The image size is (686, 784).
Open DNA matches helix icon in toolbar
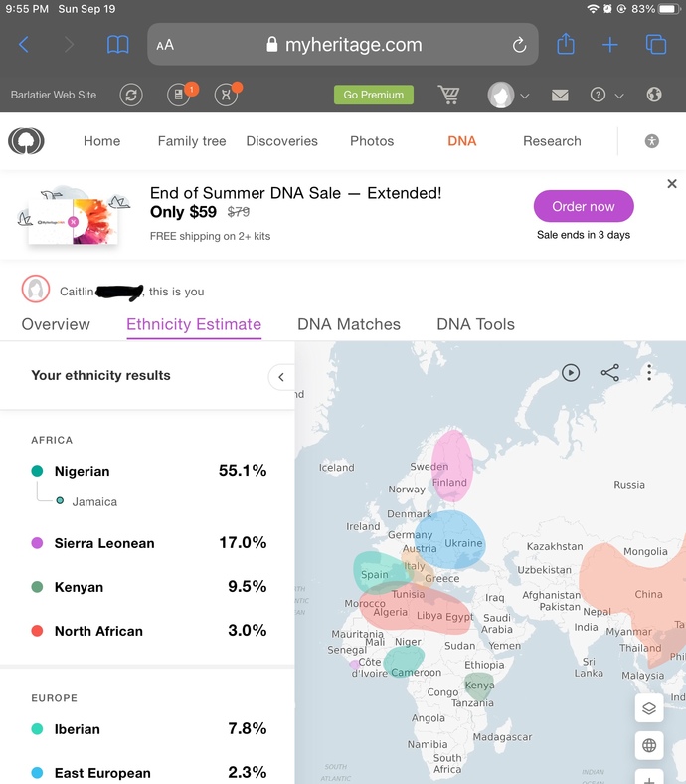point(226,95)
